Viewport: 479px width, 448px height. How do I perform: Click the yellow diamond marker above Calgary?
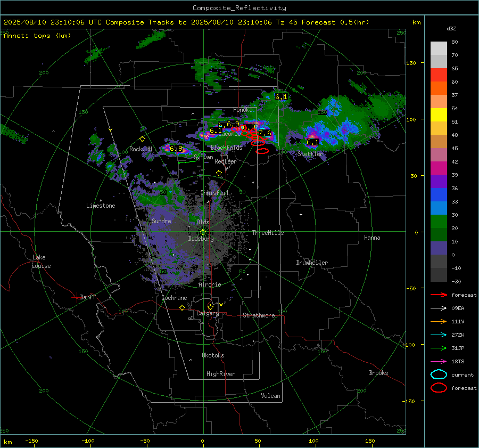210,307
